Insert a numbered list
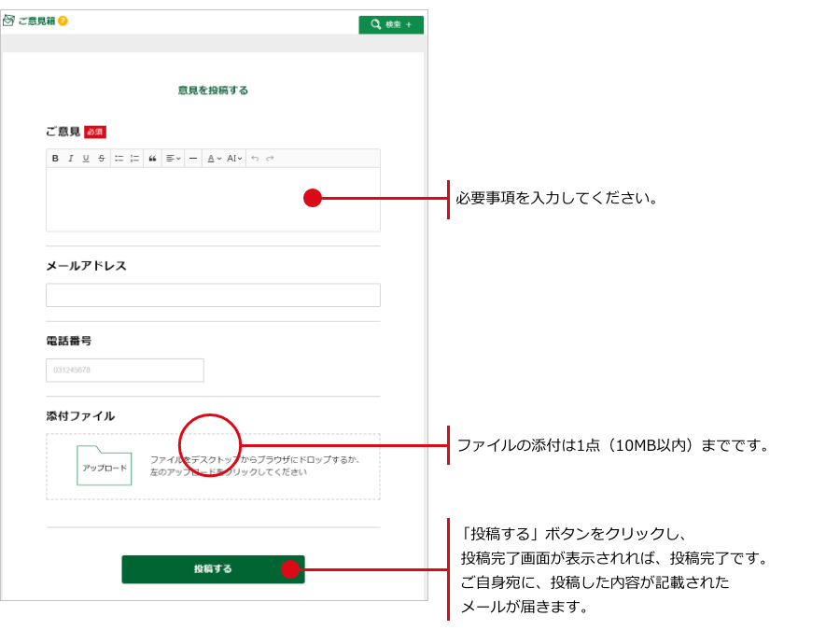 point(134,159)
